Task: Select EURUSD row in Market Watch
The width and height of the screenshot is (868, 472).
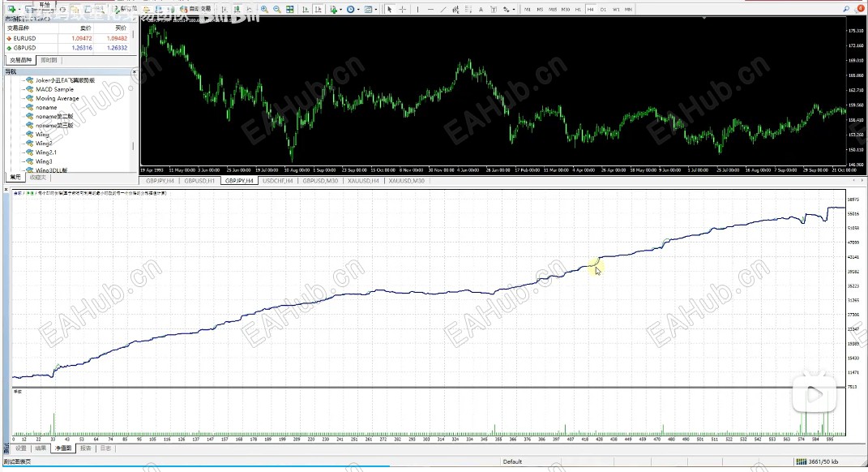Action: [x=67, y=38]
